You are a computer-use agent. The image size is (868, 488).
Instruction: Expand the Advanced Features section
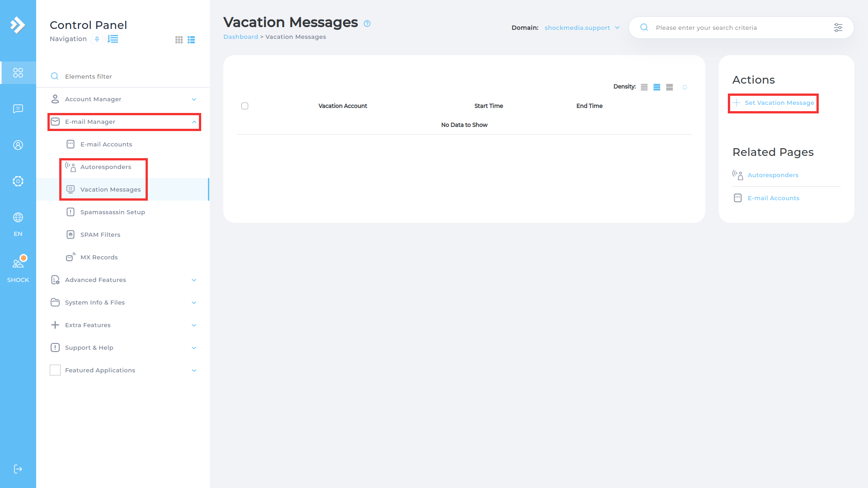pyautogui.click(x=124, y=279)
